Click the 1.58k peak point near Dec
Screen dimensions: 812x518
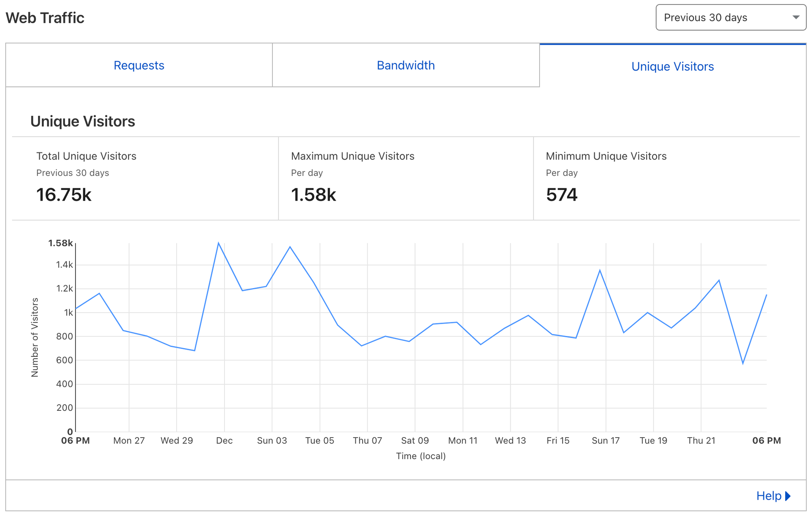pyautogui.click(x=218, y=243)
